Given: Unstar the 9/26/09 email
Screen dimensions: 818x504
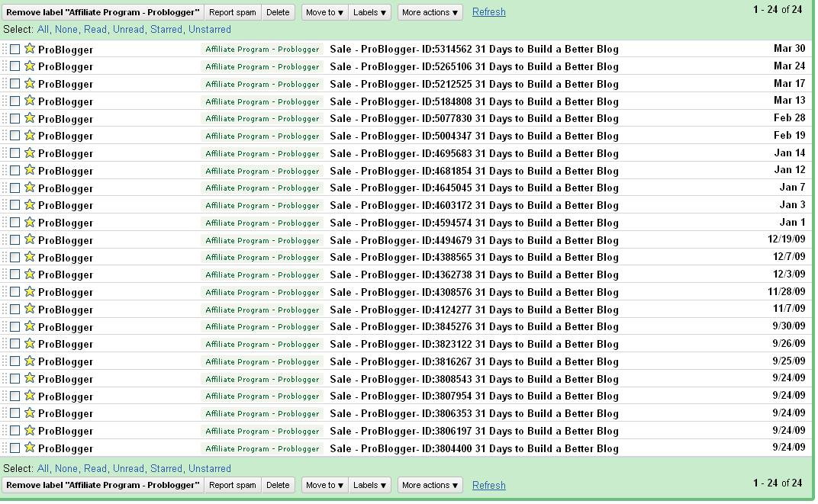Looking at the screenshot, I should (30, 343).
